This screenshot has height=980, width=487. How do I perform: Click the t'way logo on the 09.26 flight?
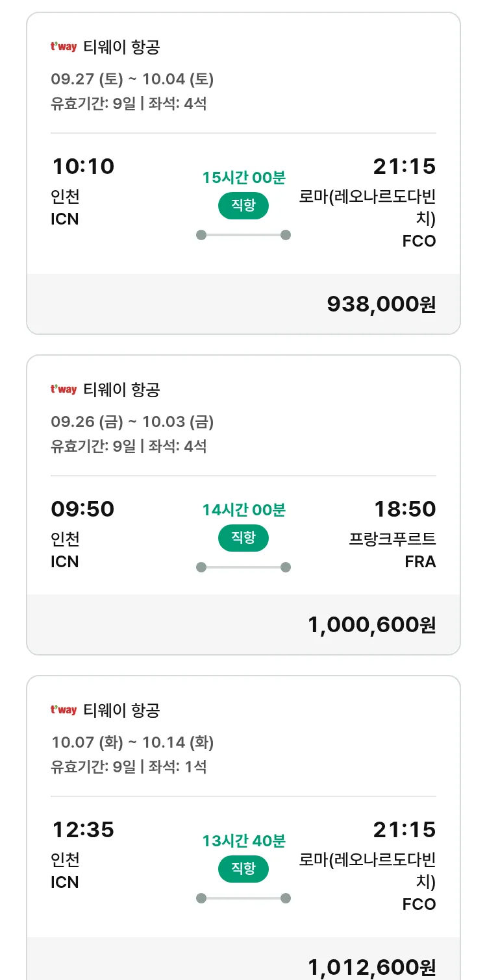click(64, 389)
